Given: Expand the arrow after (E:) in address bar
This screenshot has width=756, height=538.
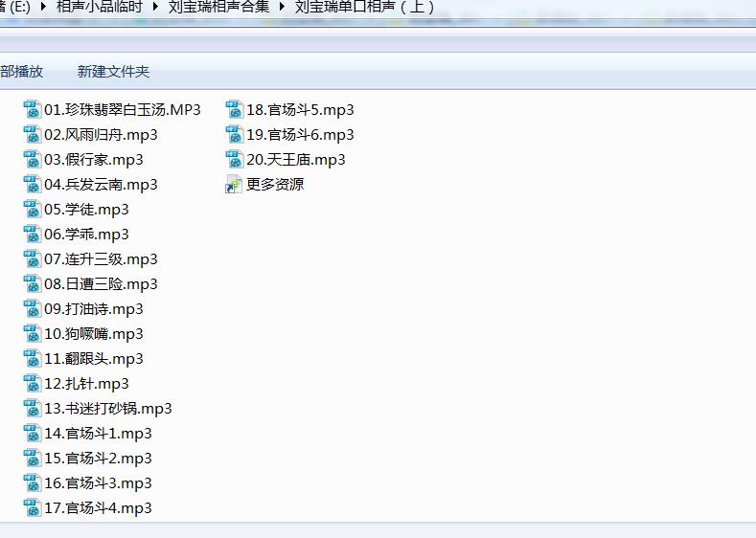Looking at the screenshot, I should click(43, 8).
